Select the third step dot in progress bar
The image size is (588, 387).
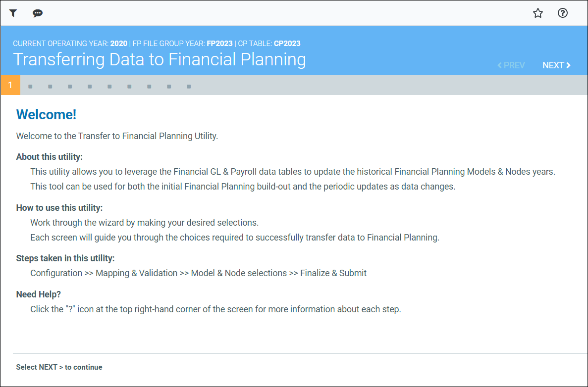point(50,87)
